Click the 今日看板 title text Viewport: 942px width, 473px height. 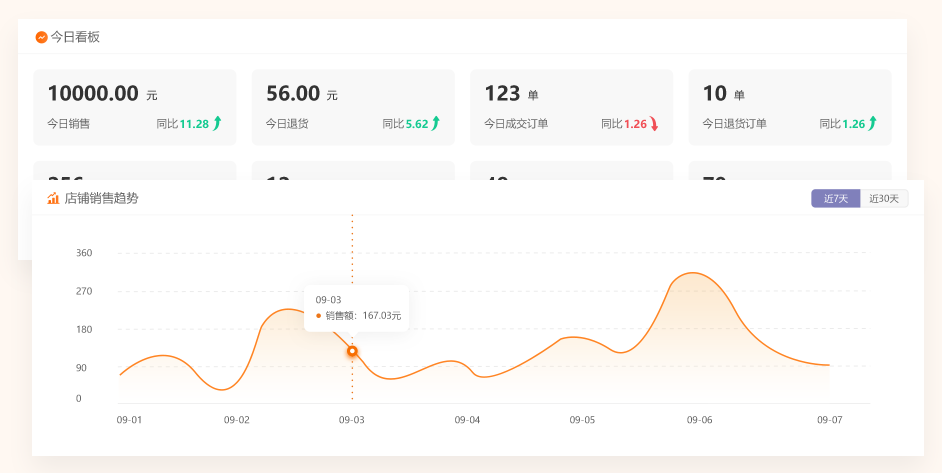click(75, 37)
